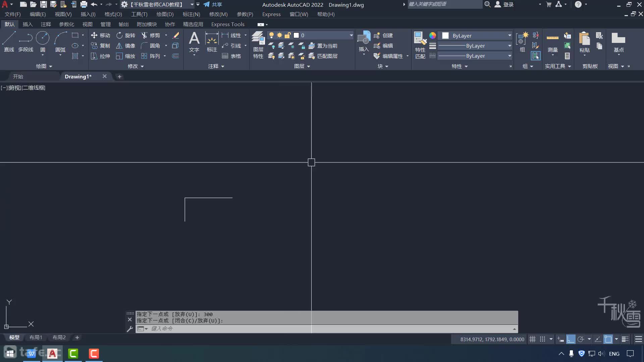
Task: Expand the 修改 (Modify) panel
Action: click(x=136, y=66)
